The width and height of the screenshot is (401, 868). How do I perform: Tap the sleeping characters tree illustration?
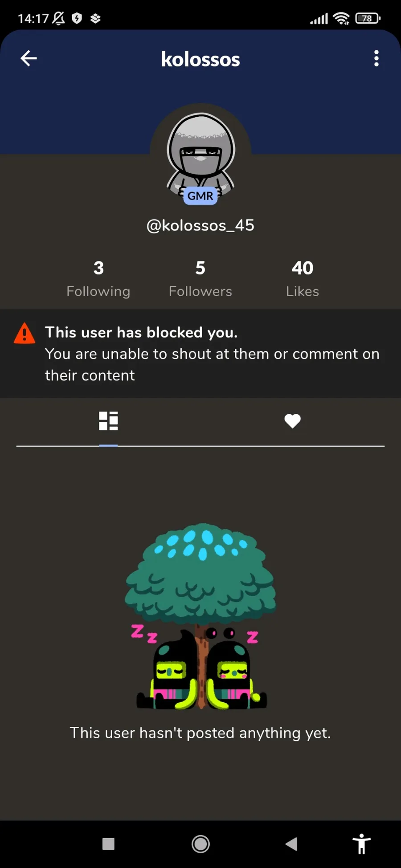click(200, 616)
